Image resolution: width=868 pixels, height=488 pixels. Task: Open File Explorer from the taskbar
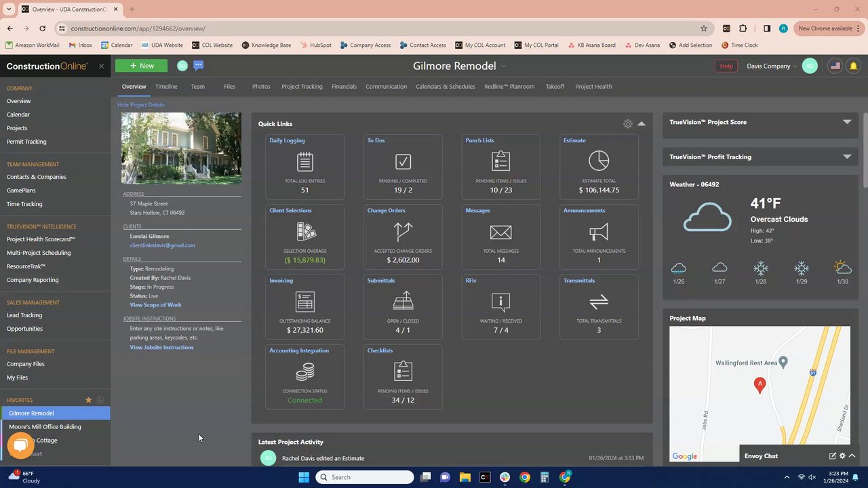click(x=465, y=477)
